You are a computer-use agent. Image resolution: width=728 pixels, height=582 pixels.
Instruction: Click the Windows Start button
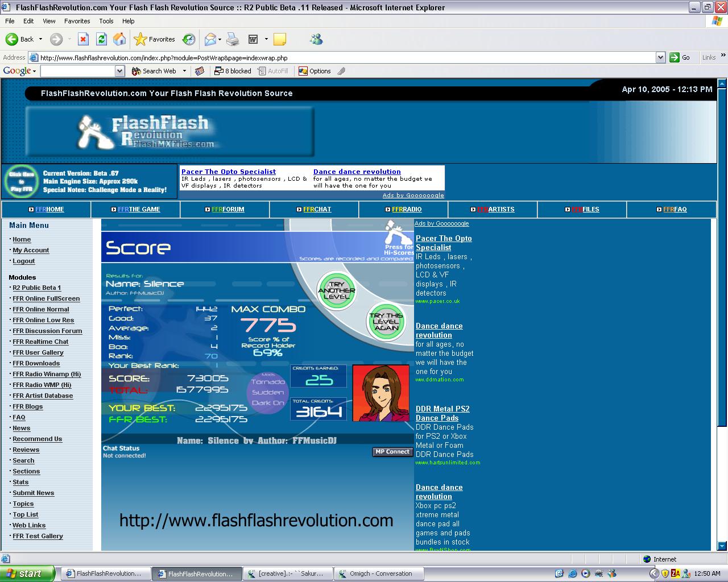(x=27, y=573)
